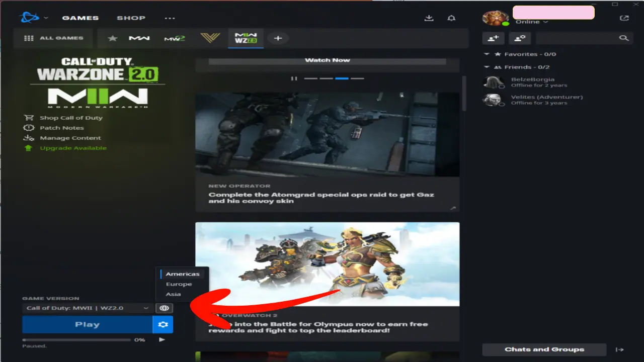Click the region globe icon
Viewport: 644px width, 362px height.
tap(164, 308)
